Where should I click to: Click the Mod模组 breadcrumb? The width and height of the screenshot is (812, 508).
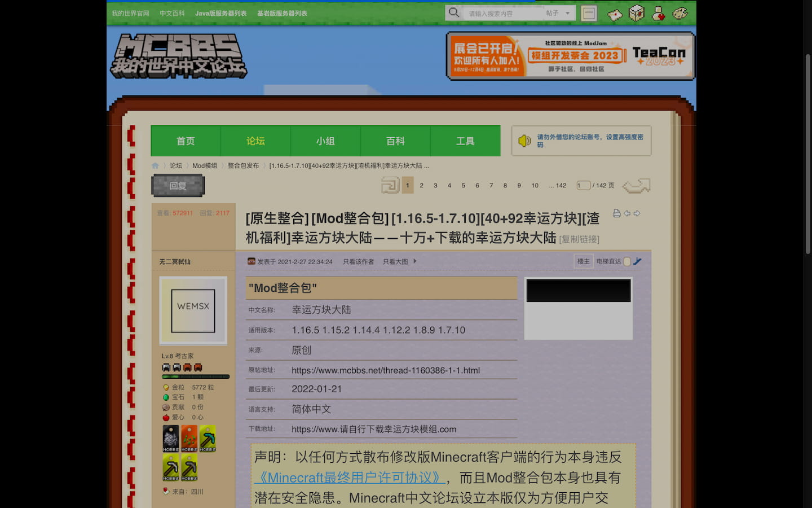(205, 166)
